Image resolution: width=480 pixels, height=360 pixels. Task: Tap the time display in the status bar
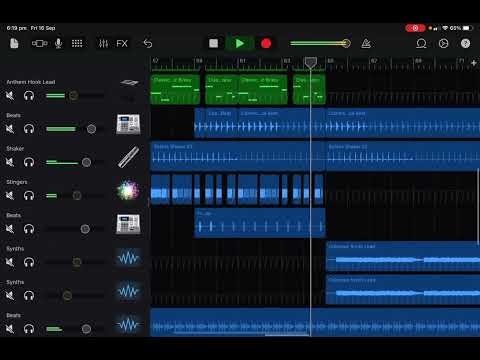point(17,28)
